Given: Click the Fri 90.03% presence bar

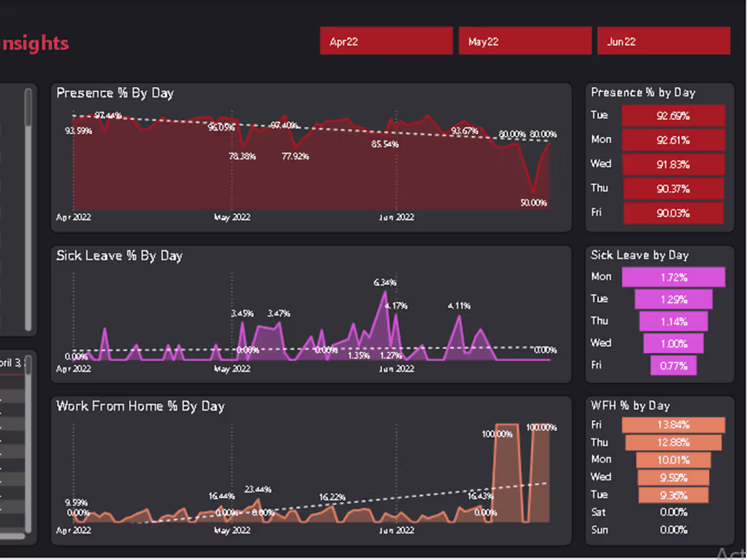Looking at the screenshot, I should (673, 213).
